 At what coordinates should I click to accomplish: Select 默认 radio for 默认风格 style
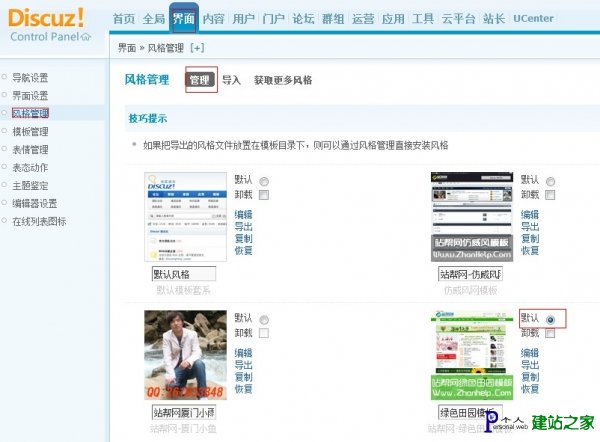point(264,181)
